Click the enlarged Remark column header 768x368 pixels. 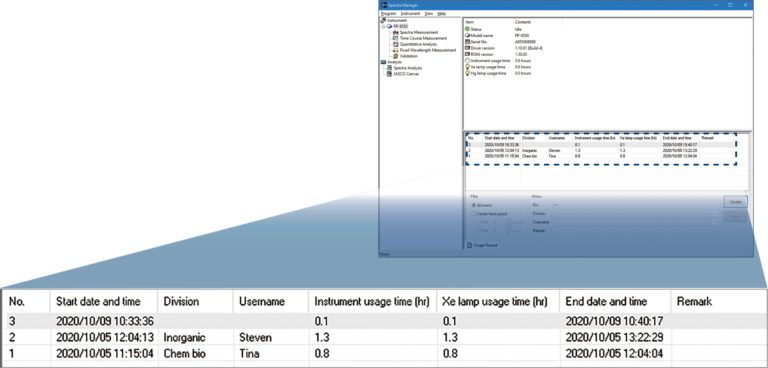[718, 301]
